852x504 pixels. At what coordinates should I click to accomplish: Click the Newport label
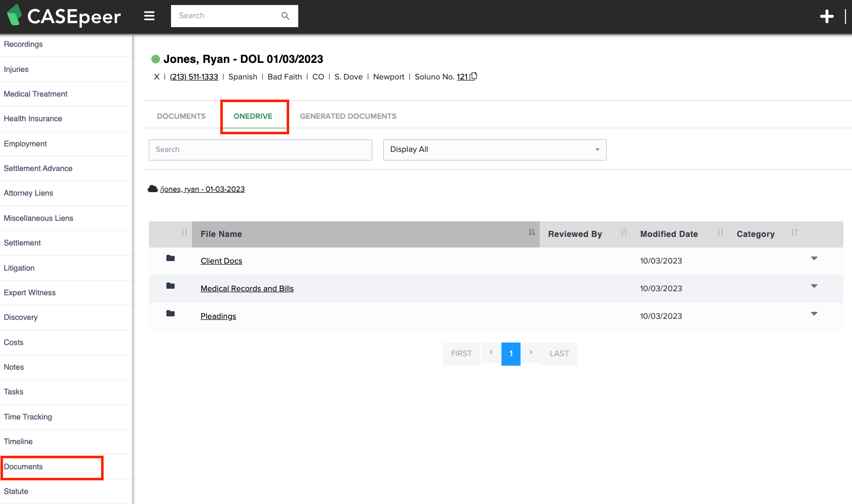click(389, 77)
